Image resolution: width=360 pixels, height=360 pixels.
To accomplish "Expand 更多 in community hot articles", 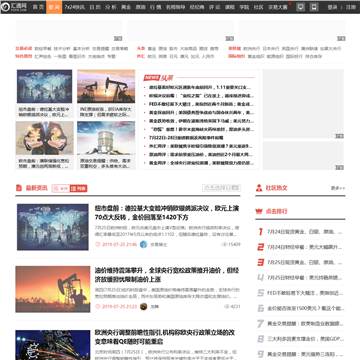I will (x=338, y=188).
